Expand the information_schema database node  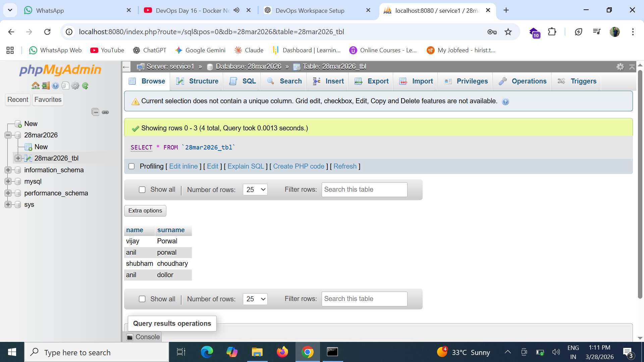point(8,170)
